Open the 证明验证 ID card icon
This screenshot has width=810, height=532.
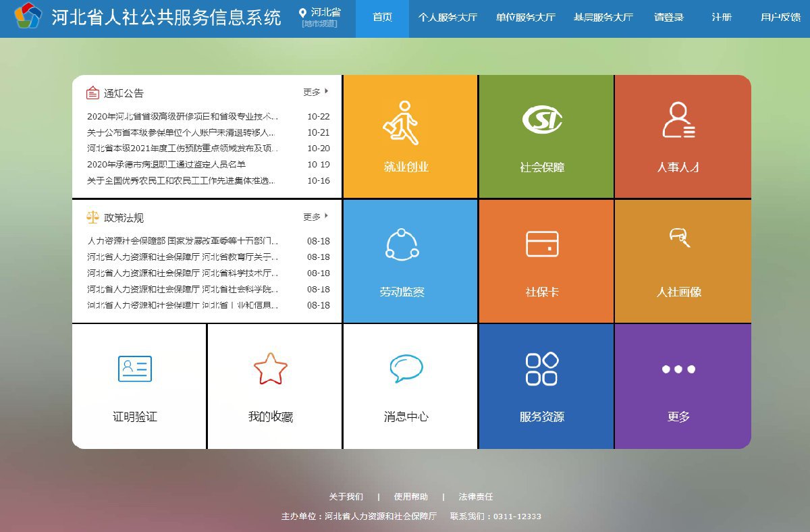point(135,369)
